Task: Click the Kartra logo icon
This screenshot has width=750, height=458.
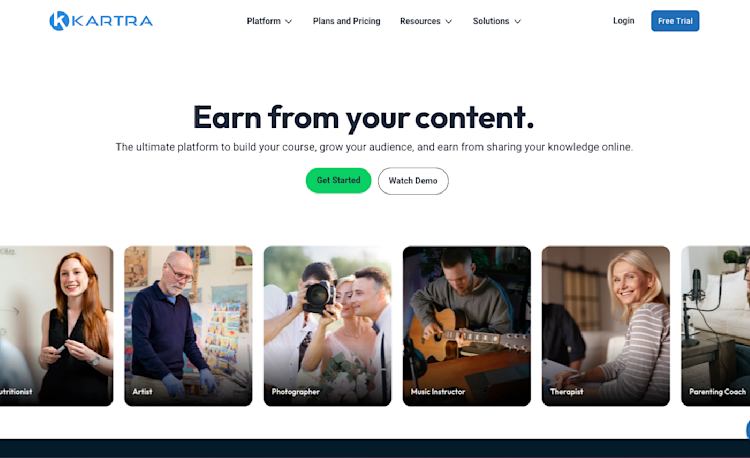Action: 59,21
